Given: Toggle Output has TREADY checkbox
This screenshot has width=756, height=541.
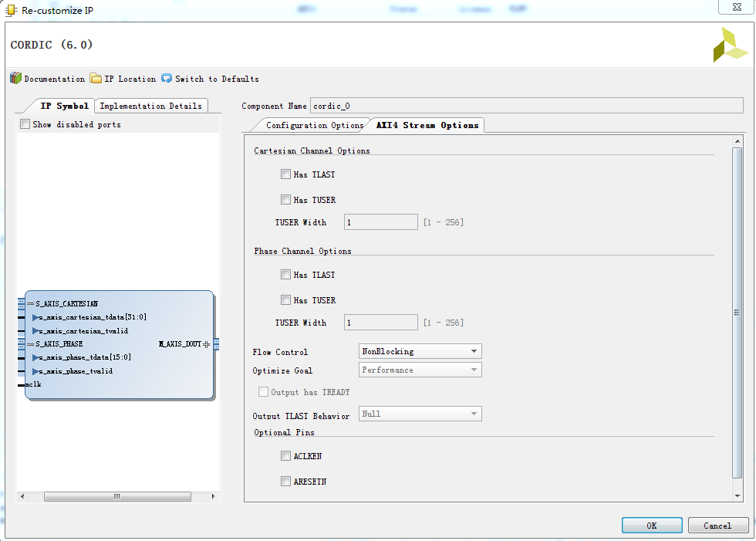Looking at the screenshot, I should click(x=263, y=392).
